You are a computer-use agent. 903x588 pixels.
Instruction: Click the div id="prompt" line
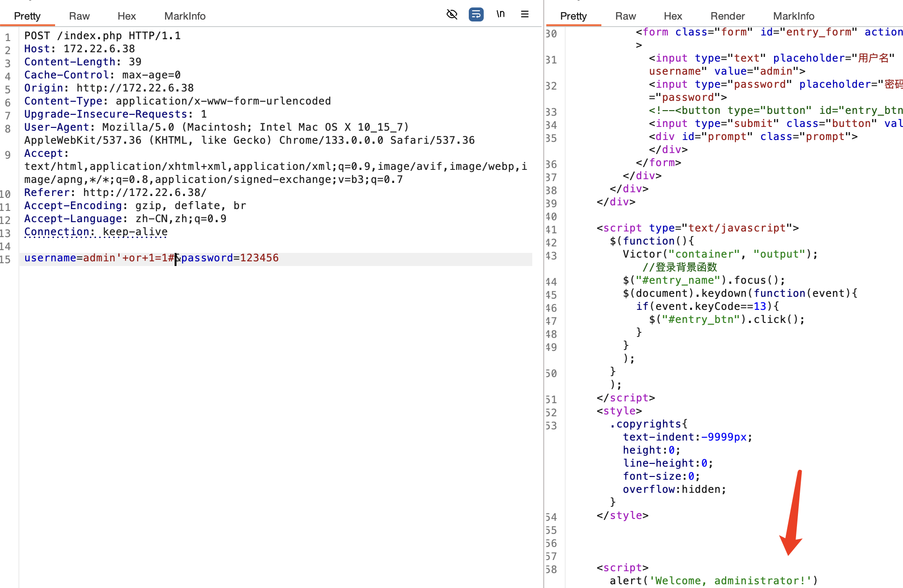pos(753,136)
